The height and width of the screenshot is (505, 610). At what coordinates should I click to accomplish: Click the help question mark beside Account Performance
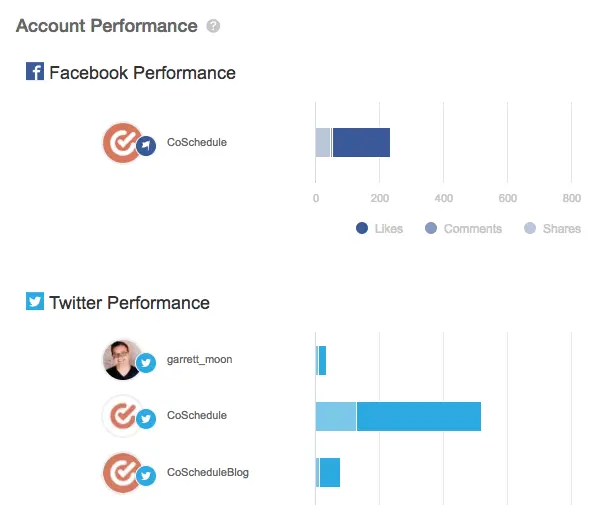click(x=213, y=26)
